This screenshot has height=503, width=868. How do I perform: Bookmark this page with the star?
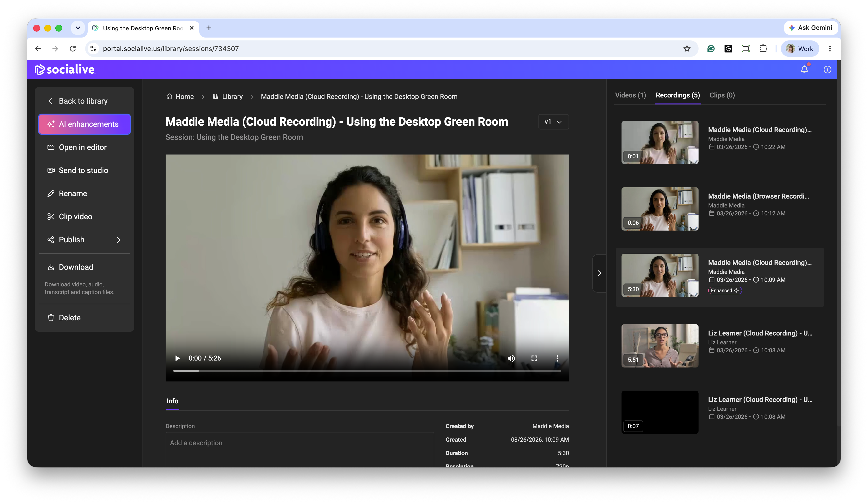(687, 49)
